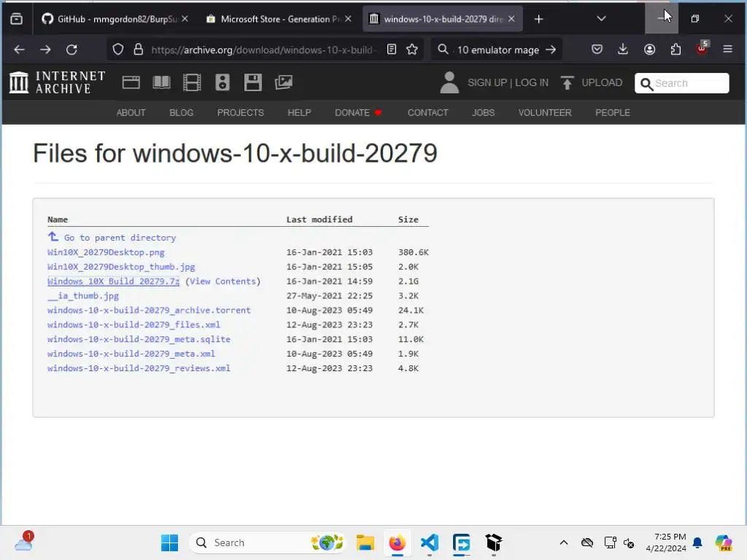Download windows-10-x-build-20279_archive.torrent
Viewport: 747px width, 560px height.
point(149,311)
